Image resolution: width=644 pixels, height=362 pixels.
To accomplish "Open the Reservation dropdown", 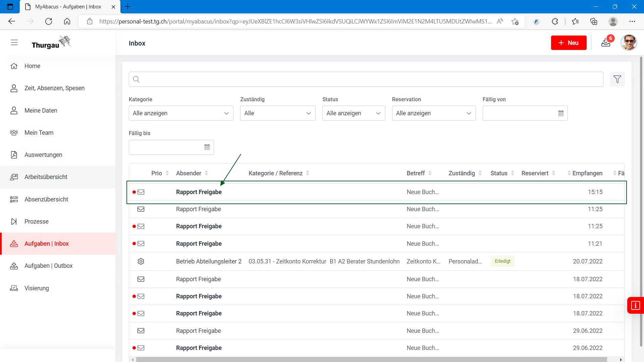I will [433, 113].
